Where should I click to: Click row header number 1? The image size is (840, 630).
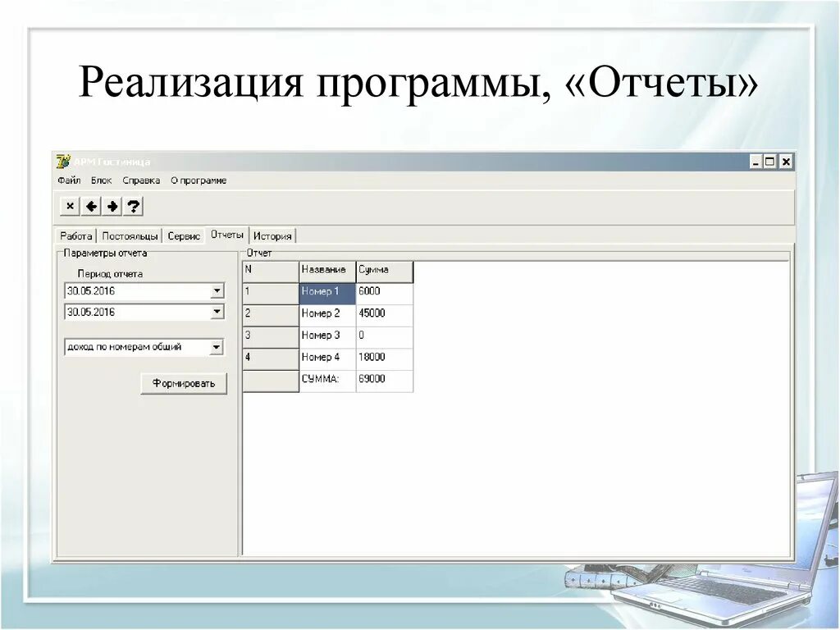coord(271,294)
